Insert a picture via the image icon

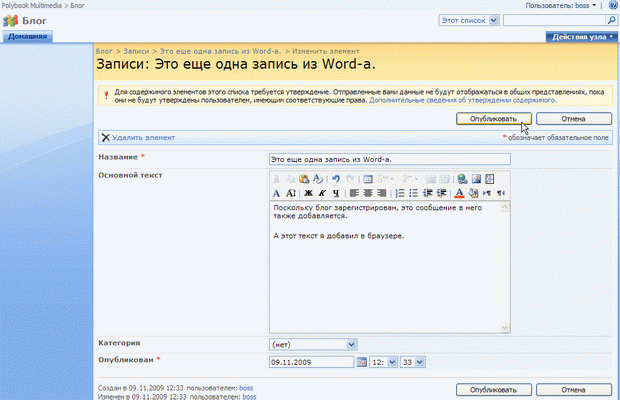click(x=476, y=179)
